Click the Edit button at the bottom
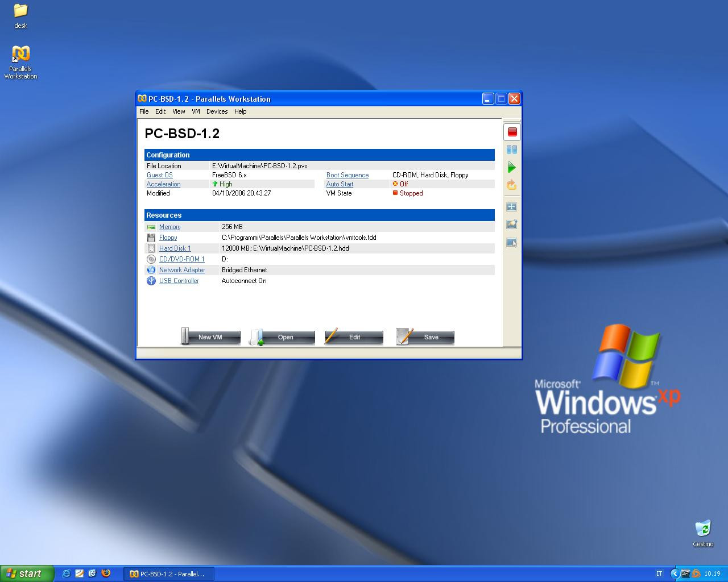This screenshot has width=728, height=582. click(x=354, y=337)
